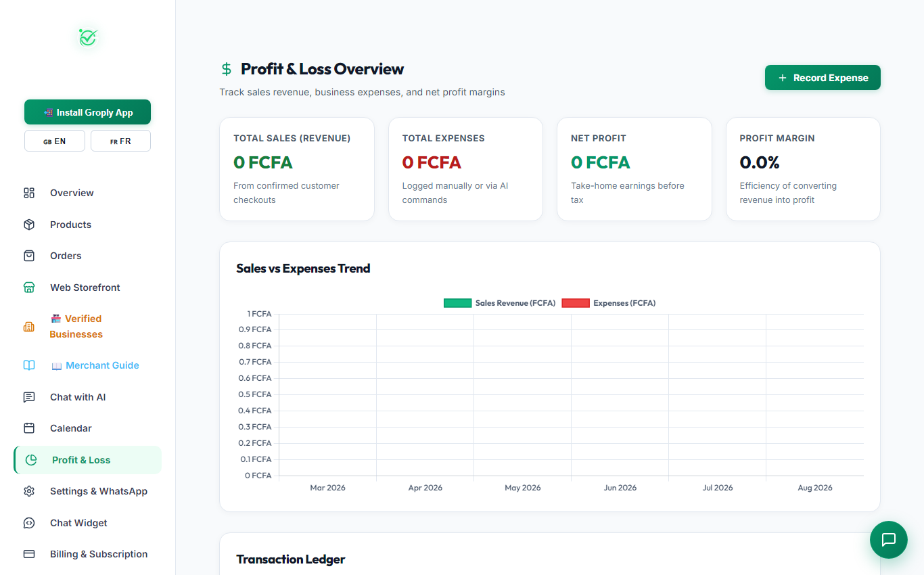
Task: Open Settings & WhatsApp
Action: pyautogui.click(x=87, y=491)
